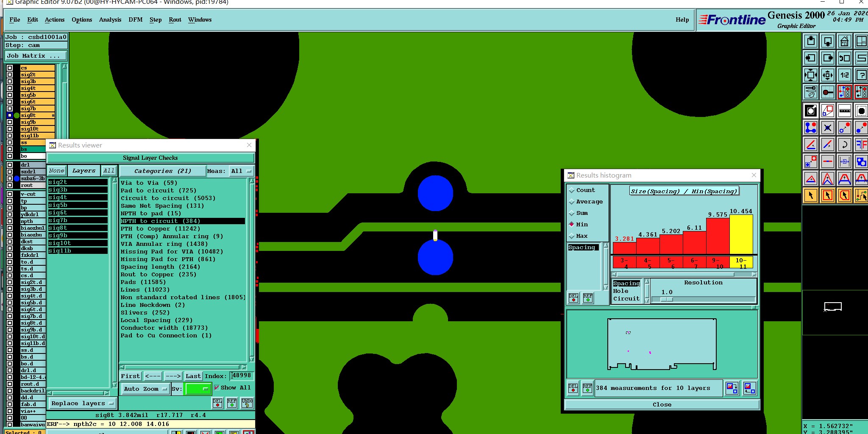
Task: Click the yellow 10-11 histogram bar
Action: (x=741, y=234)
